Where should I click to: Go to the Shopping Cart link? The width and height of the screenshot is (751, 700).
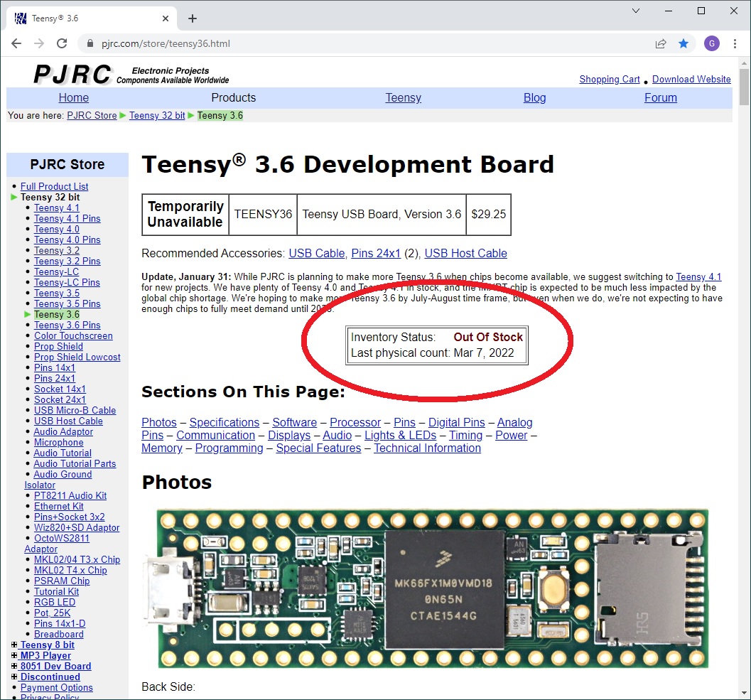click(609, 80)
